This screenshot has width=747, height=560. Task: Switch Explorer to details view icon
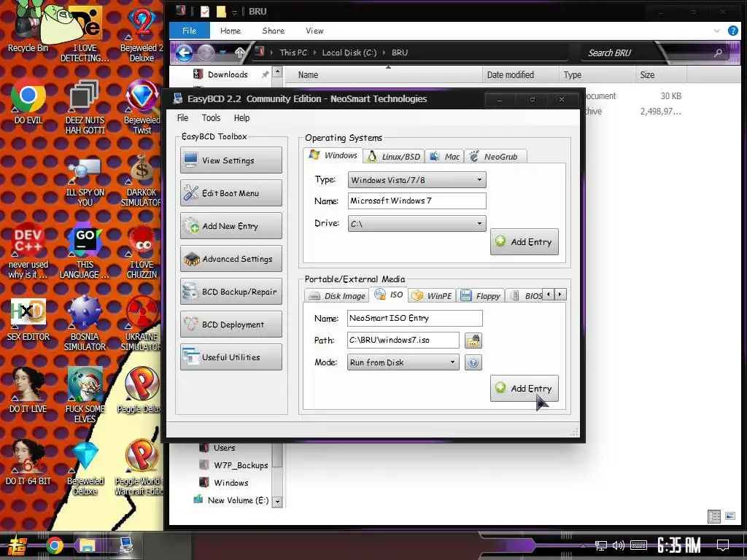pyautogui.click(x=713, y=516)
